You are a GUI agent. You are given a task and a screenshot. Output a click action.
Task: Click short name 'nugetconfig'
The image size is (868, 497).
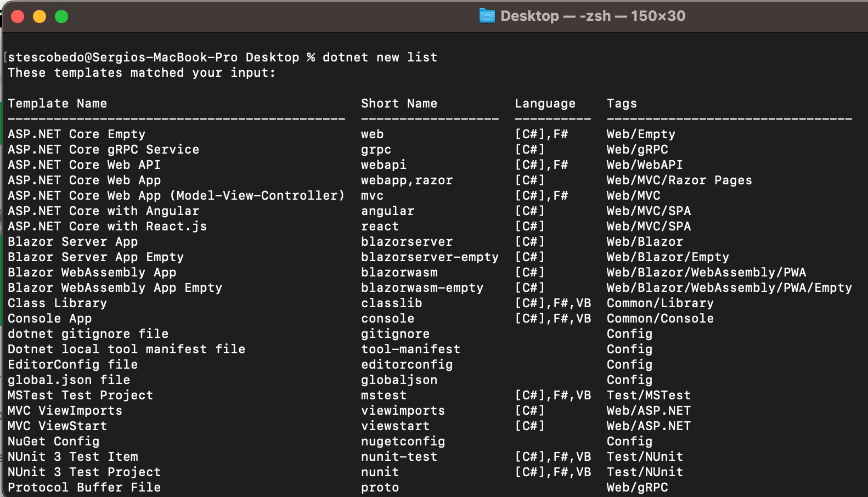pyautogui.click(x=403, y=442)
